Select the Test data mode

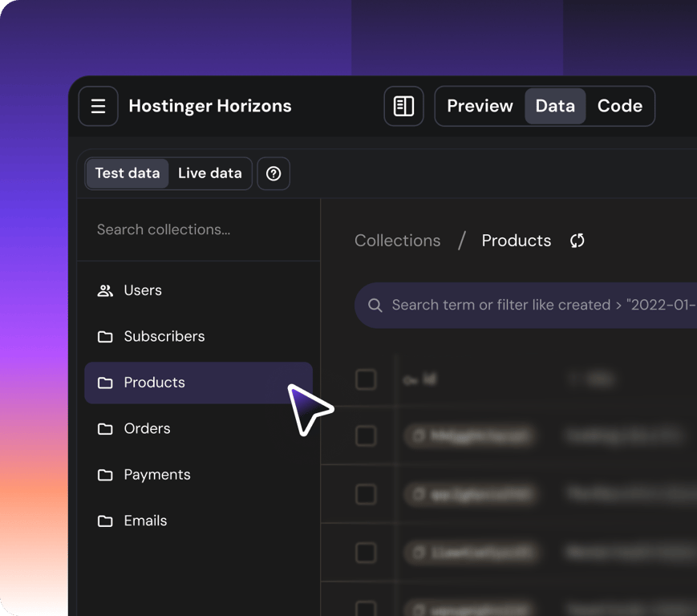(128, 173)
